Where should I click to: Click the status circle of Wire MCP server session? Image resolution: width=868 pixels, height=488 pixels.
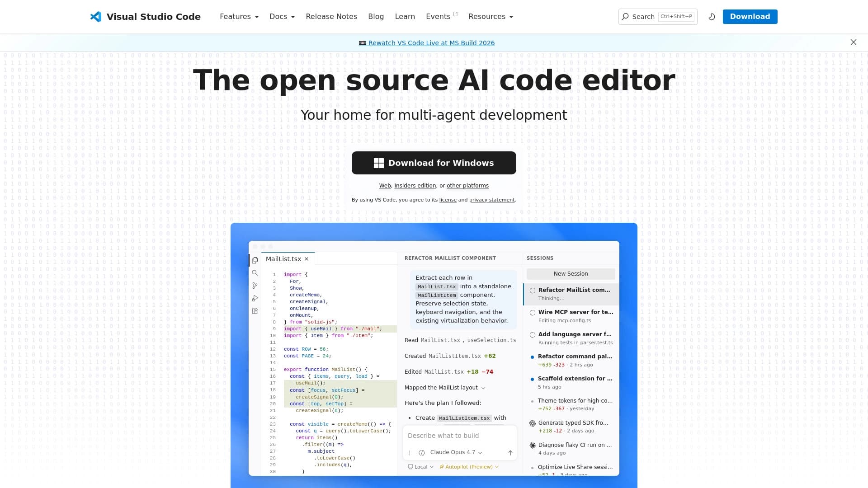pyautogui.click(x=533, y=313)
